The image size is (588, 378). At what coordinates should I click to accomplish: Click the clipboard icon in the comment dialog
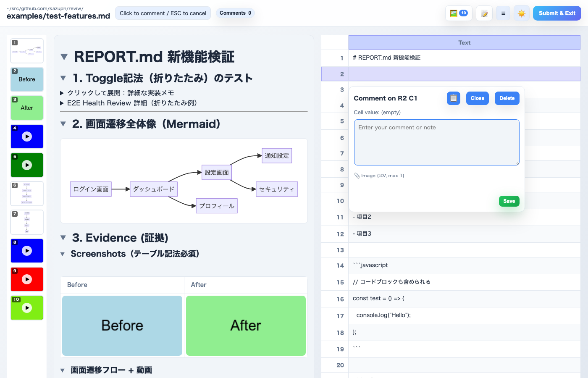tap(453, 98)
